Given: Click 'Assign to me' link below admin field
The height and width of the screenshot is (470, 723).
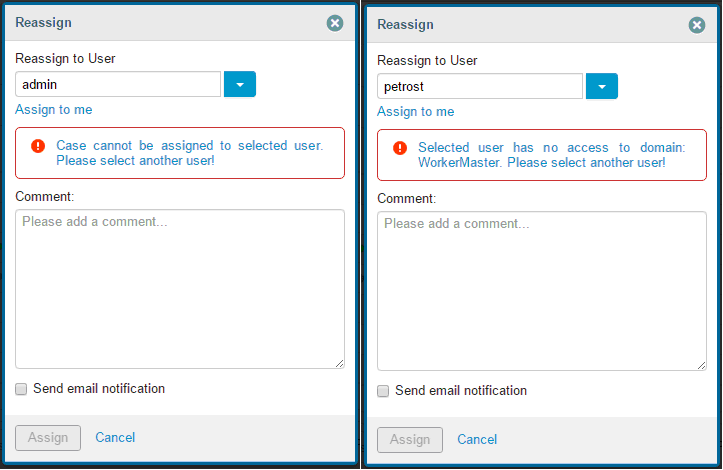Looking at the screenshot, I should point(54,110).
